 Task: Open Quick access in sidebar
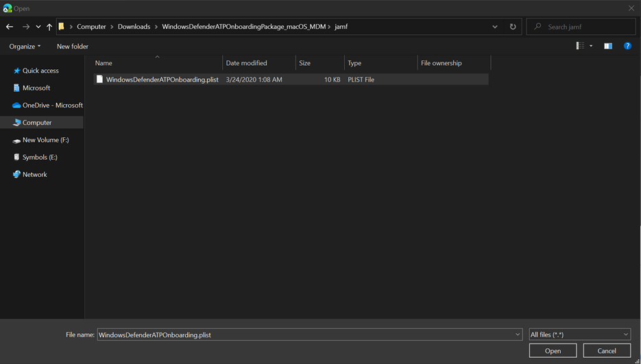click(x=42, y=71)
